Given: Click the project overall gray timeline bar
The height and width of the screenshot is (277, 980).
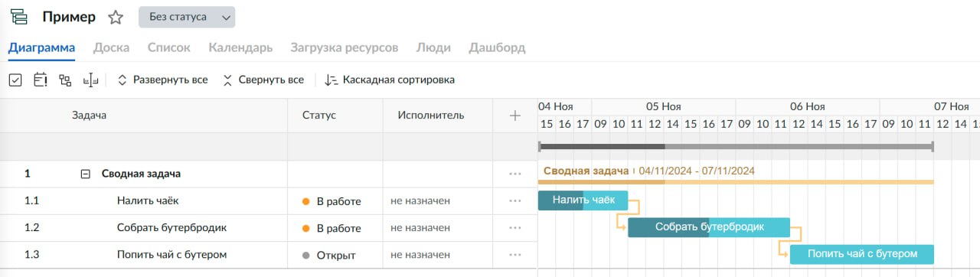Looking at the screenshot, I should click(736, 146).
